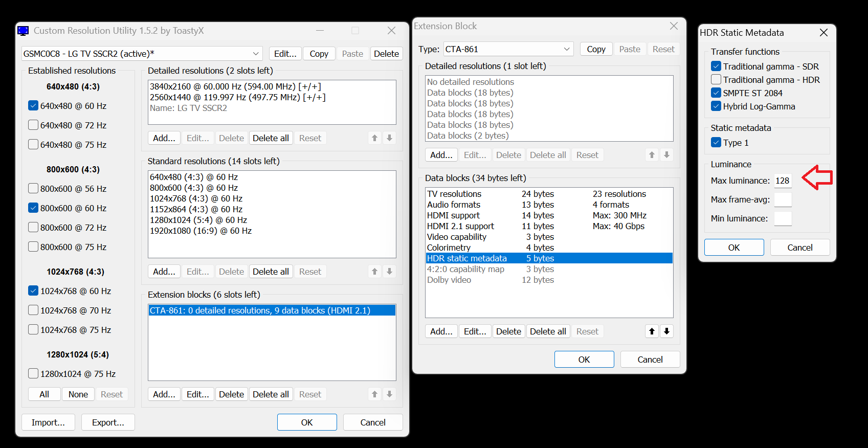Select Video capability data block
Image resolution: width=868 pixels, height=448 pixels.
point(549,237)
